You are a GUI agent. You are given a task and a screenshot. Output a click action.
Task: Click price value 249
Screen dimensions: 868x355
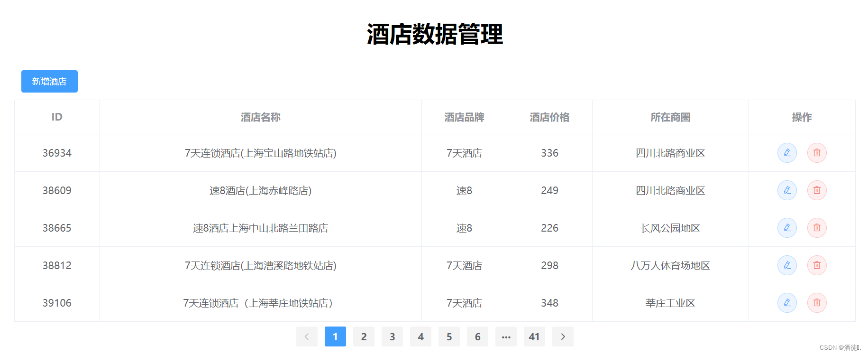click(550, 190)
